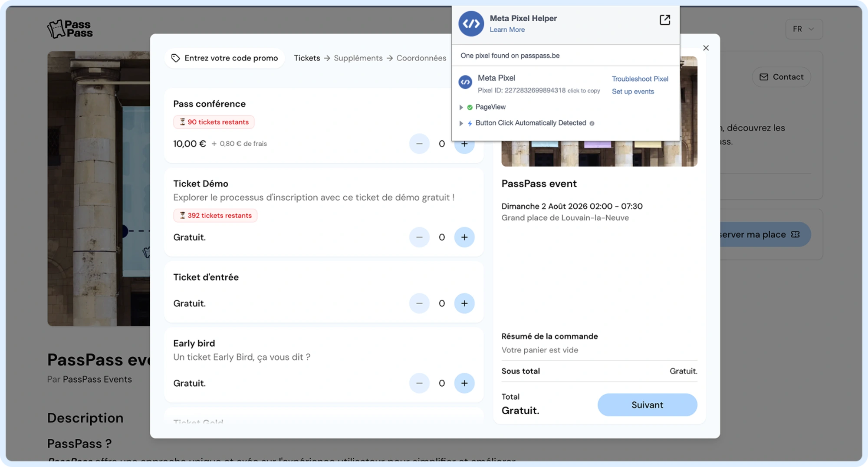This screenshot has height=467, width=868.
Task: Select the Suppléments step
Action: (x=358, y=58)
